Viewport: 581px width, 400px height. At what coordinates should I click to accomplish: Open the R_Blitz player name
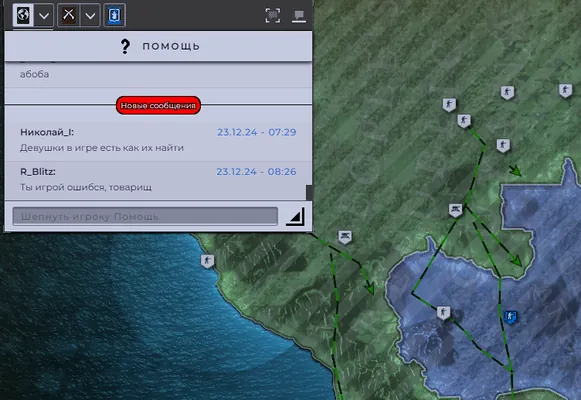38,172
